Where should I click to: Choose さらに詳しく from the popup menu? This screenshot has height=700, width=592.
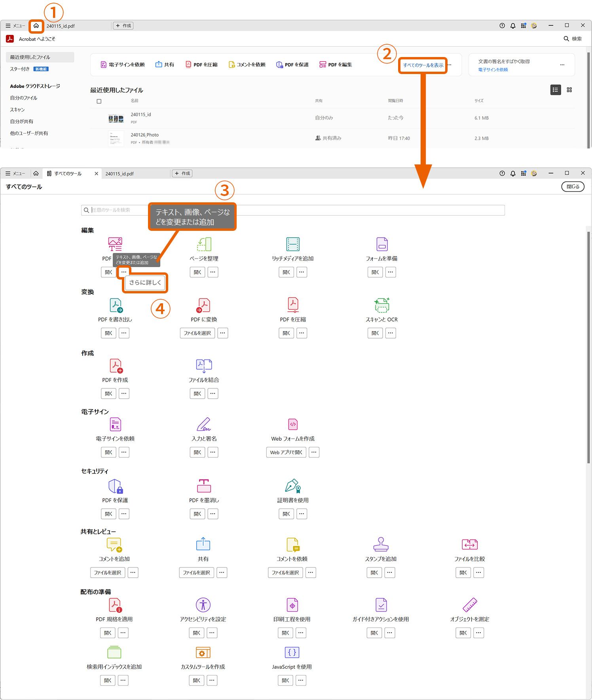click(145, 283)
